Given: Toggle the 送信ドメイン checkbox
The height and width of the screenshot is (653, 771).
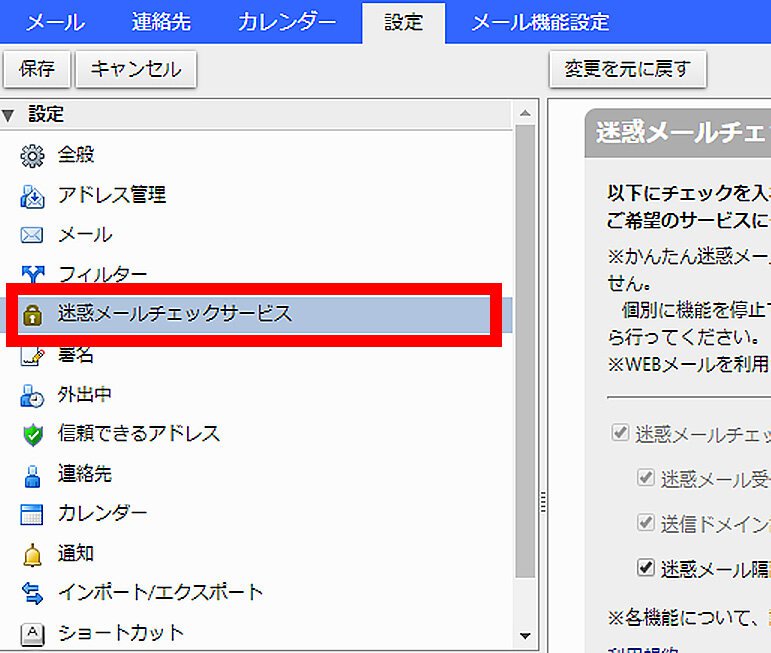Looking at the screenshot, I should pos(646,523).
